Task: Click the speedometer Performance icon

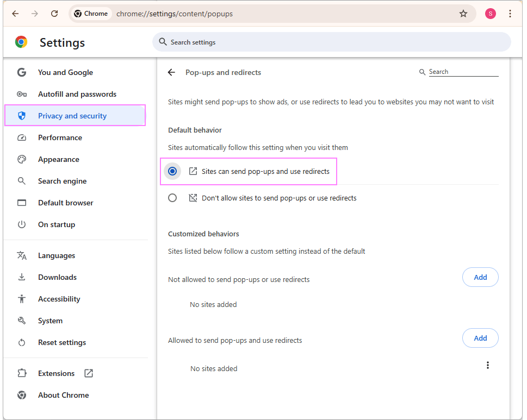Action: pyautogui.click(x=22, y=137)
